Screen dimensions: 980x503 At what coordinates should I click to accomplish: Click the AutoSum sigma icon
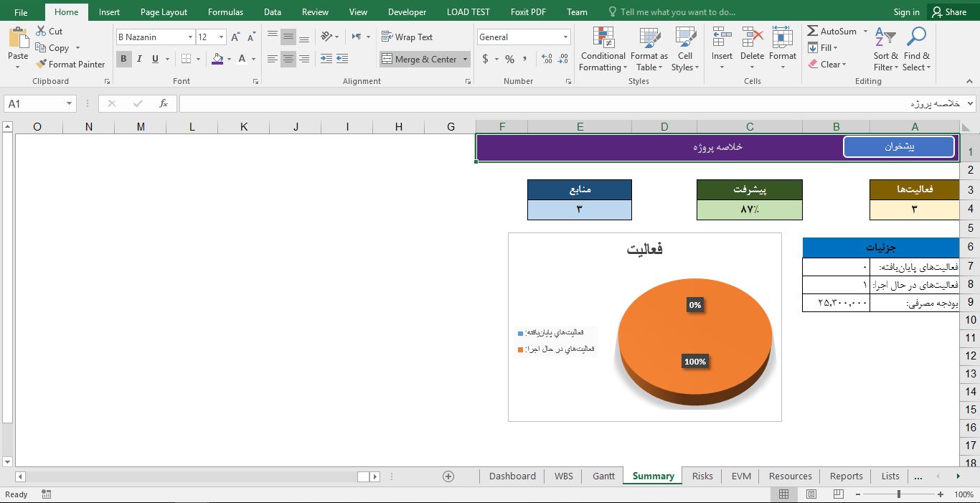tap(813, 31)
